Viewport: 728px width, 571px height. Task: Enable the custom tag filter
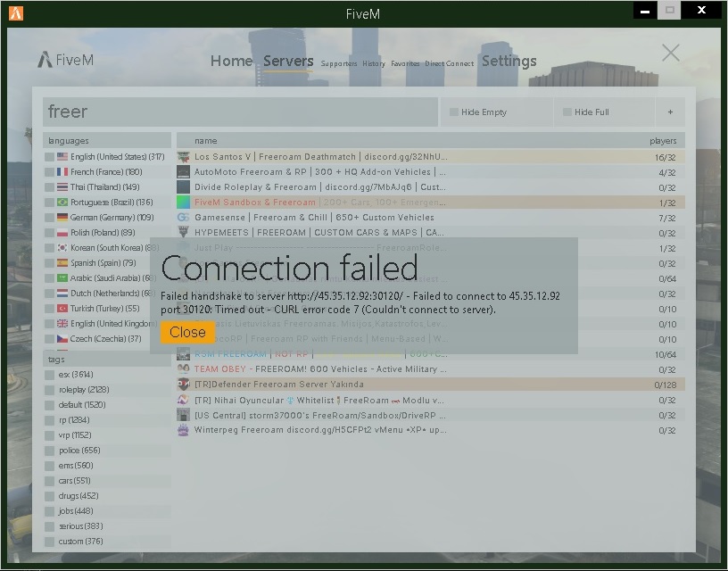click(x=107, y=542)
